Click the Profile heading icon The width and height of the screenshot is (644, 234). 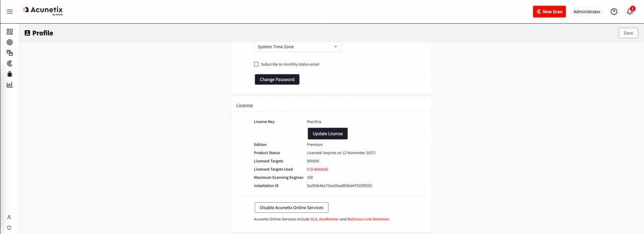tap(27, 33)
